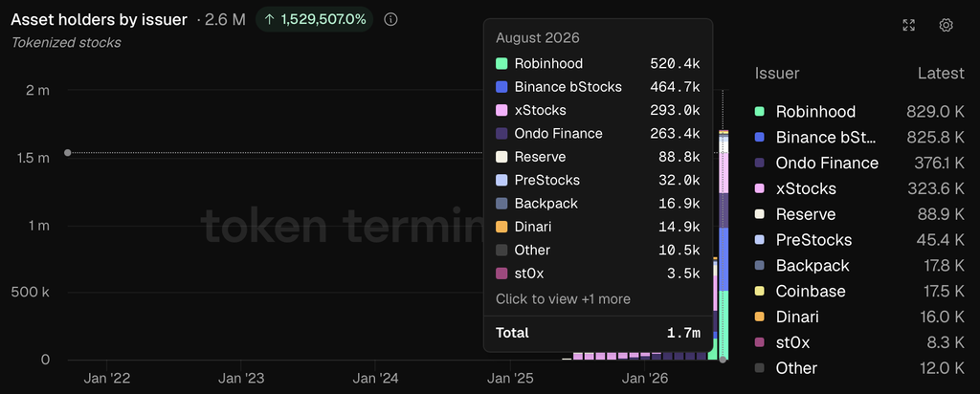Click the tooltip Total 1.7m row
The height and width of the screenshot is (394, 980).
[597, 333]
